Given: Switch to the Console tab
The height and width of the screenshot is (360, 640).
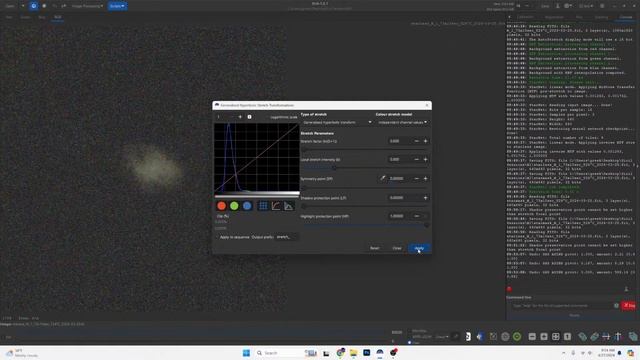Looking at the screenshot, I should coord(626,17).
